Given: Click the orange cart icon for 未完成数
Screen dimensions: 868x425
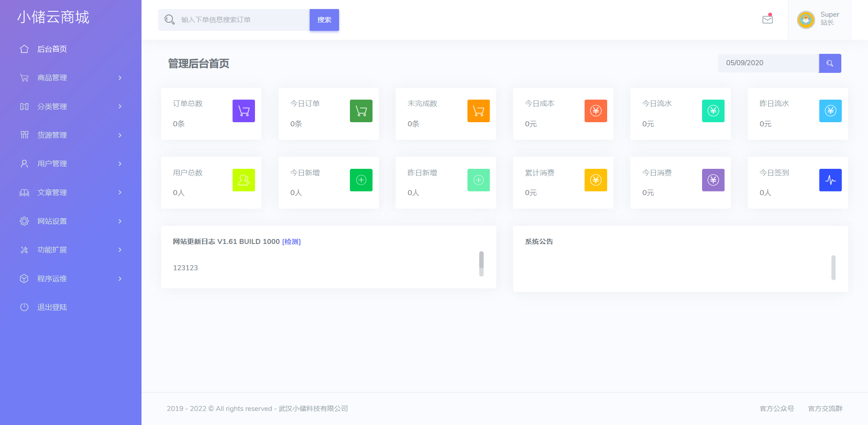Looking at the screenshot, I should (478, 111).
